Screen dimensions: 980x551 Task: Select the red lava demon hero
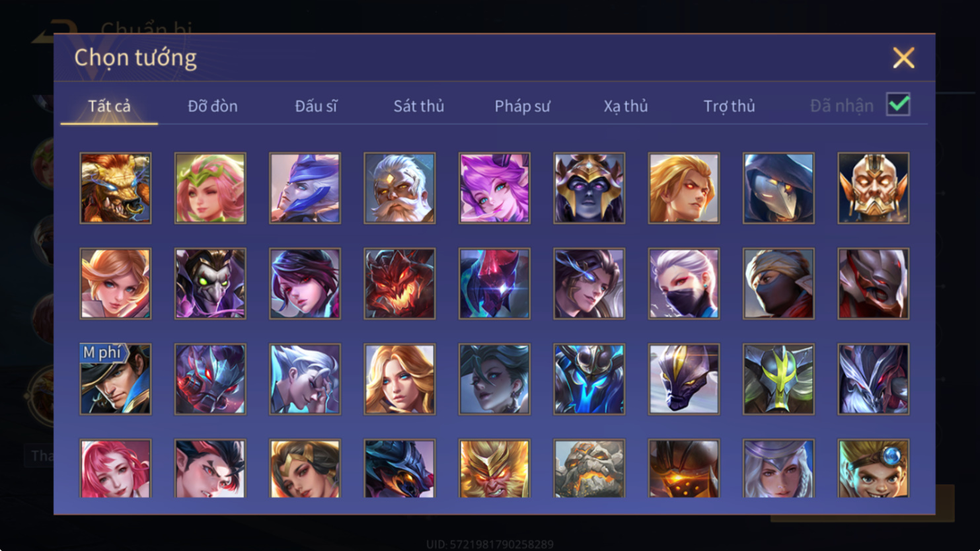(400, 283)
